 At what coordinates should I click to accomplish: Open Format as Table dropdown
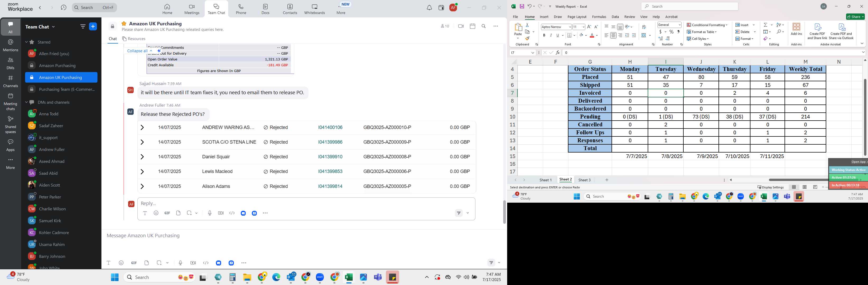[x=702, y=32]
